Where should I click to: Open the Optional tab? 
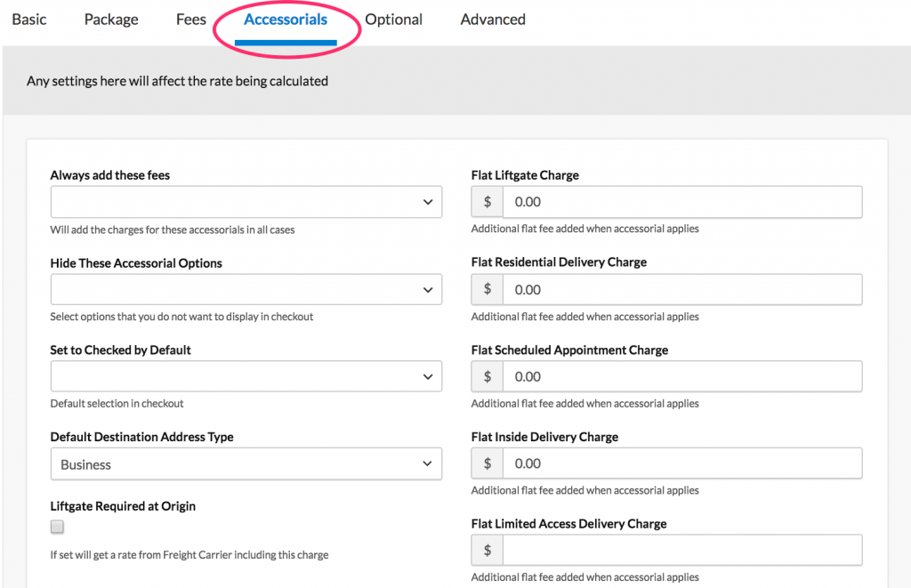point(393,20)
